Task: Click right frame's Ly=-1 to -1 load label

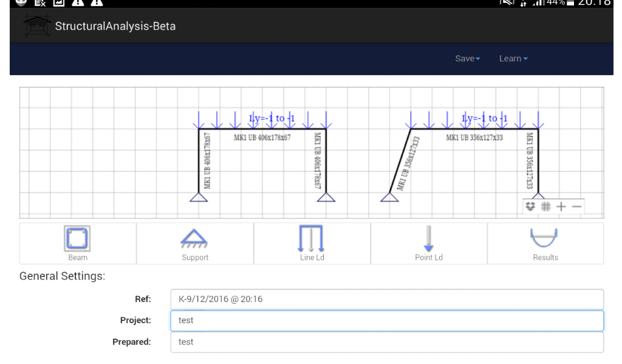Action: [484, 118]
